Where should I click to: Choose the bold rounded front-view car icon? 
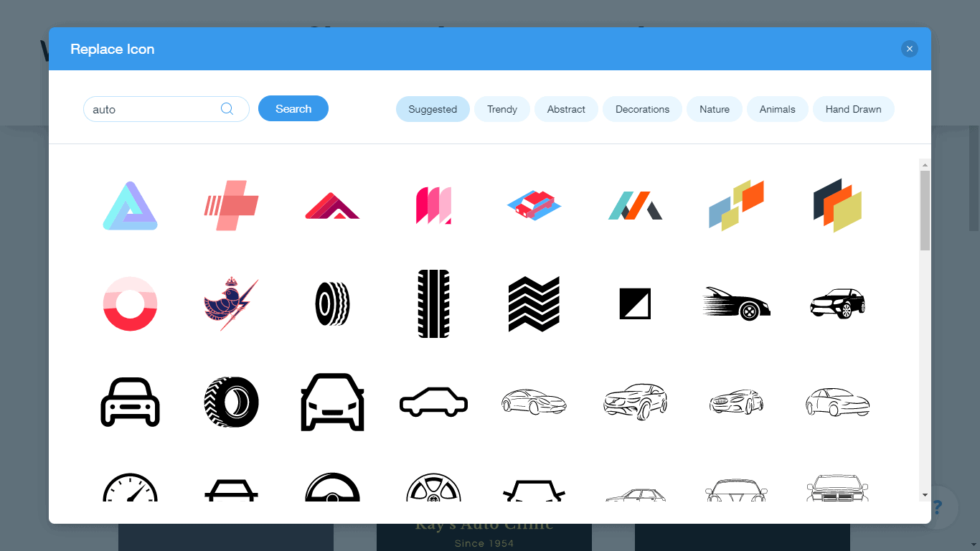coord(130,402)
